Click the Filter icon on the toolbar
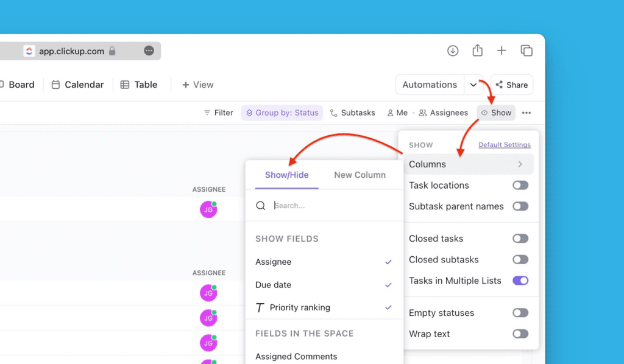Screen dimensions: 624x364 coord(207,113)
